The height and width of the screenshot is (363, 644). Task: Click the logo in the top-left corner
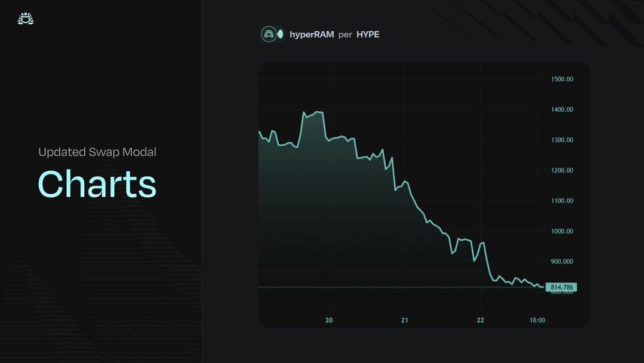click(x=26, y=19)
